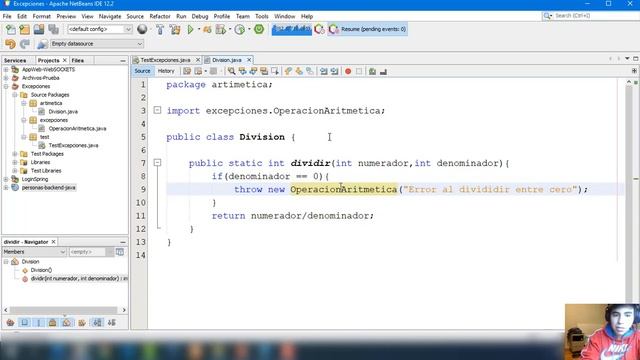640x360 pixels.
Task: Click the Undo arrow icon
Action: pos(10,44)
